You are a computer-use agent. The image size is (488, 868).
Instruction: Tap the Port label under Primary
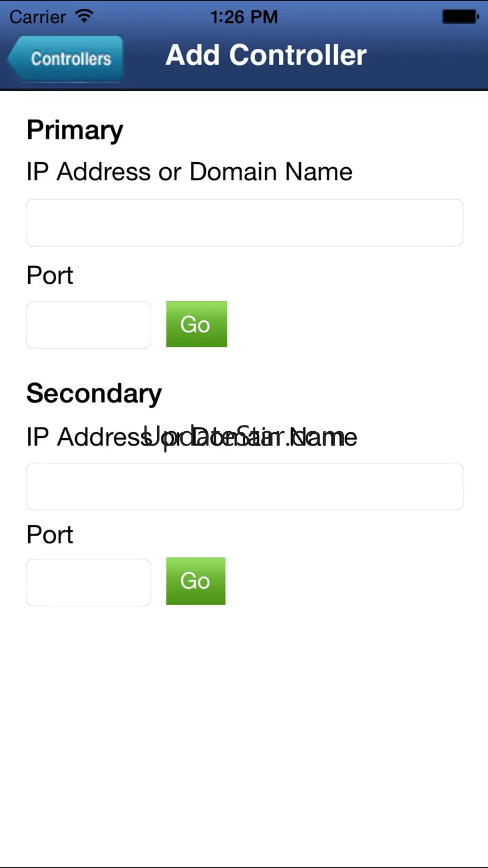(x=50, y=275)
